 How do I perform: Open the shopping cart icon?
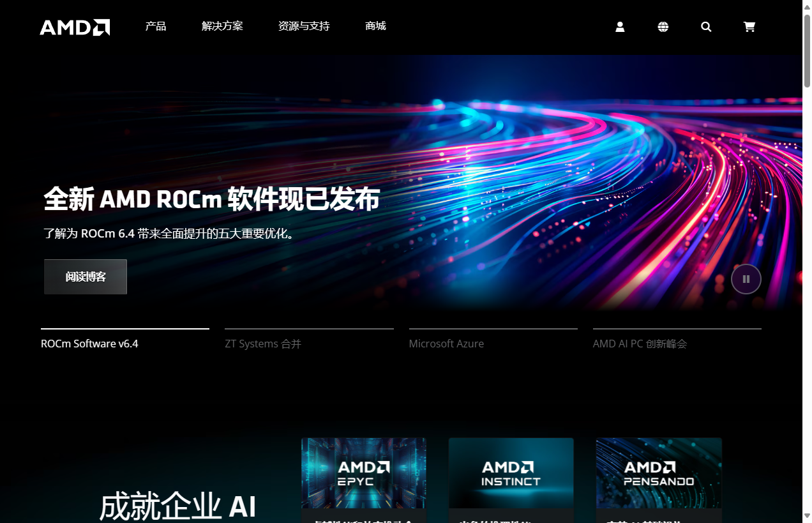749,27
